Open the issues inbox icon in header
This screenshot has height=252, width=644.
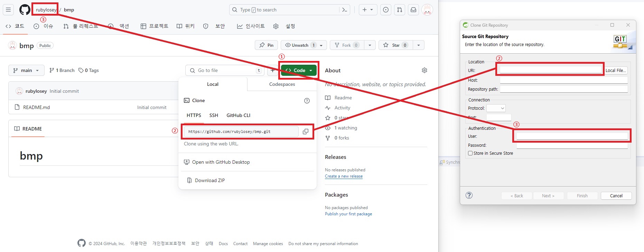click(x=386, y=10)
